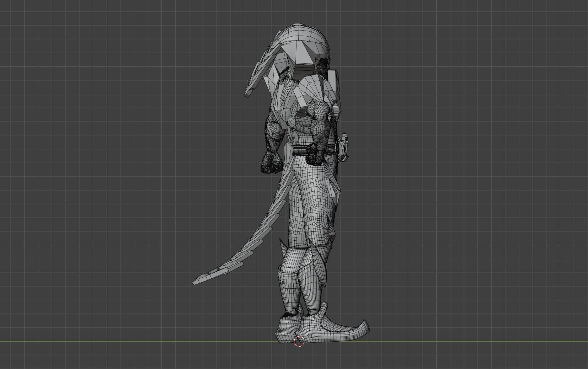Screen dimensions: 588x369
Task: Click the red-white 3D cursor at the feet
Action: coord(299,341)
